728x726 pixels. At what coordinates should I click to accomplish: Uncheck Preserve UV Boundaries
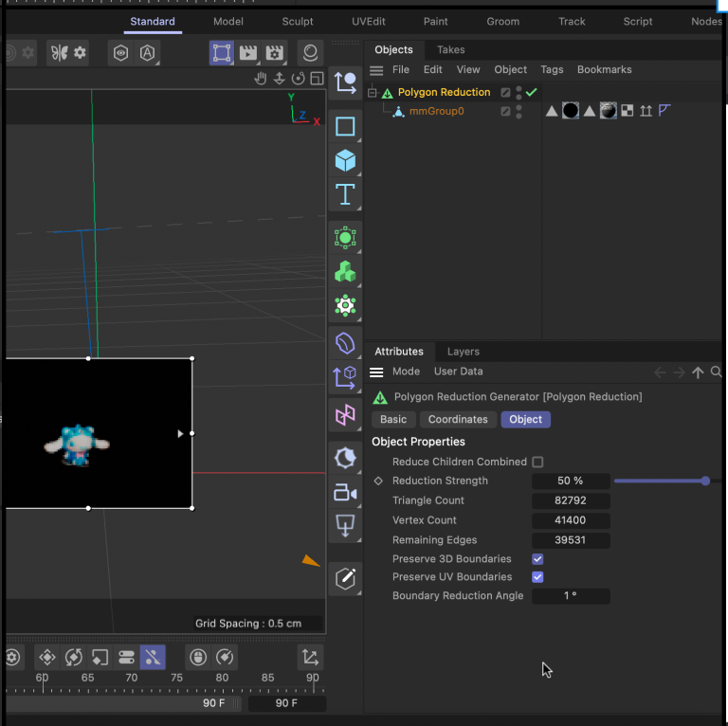coord(537,577)
